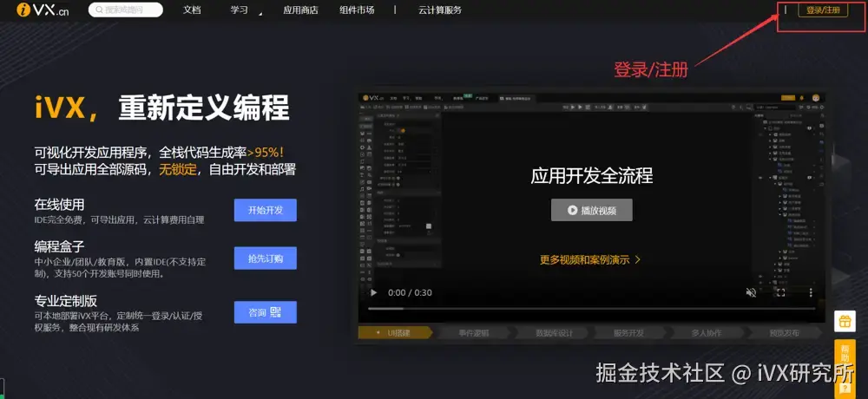Click the 抢先订购 button
Screen dimensions: 868x399
click(x=265, y=258)
